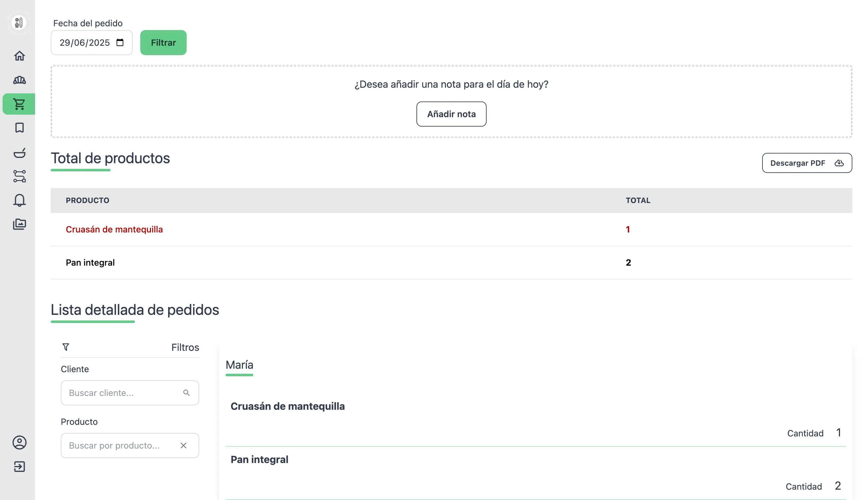Click the logout exit icon

(x=19, y=466)
